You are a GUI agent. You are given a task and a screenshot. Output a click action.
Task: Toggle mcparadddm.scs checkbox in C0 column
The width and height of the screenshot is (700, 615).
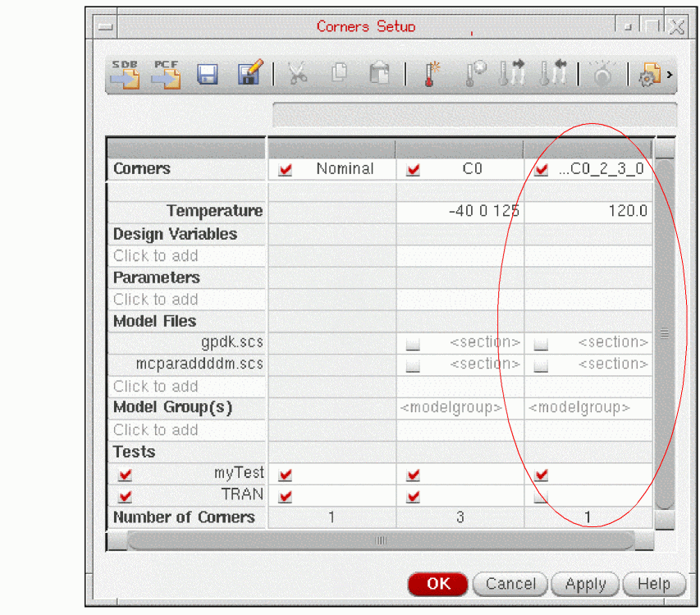tap(413, 365)
